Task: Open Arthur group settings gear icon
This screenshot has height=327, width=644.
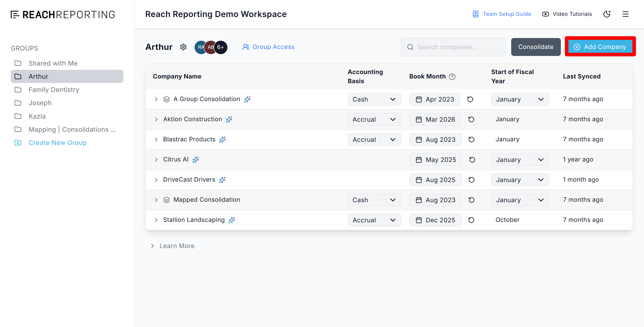Action: (183, 47)
